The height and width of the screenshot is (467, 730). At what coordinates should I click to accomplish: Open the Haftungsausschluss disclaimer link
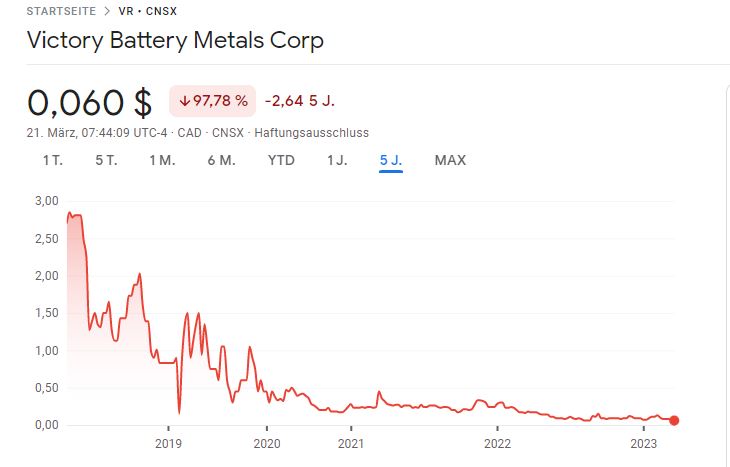pos(312,132)
